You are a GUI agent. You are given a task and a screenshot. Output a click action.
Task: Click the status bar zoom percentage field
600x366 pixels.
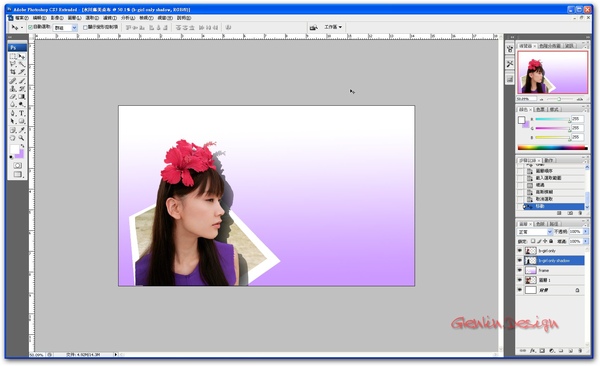tap(37, 355)
